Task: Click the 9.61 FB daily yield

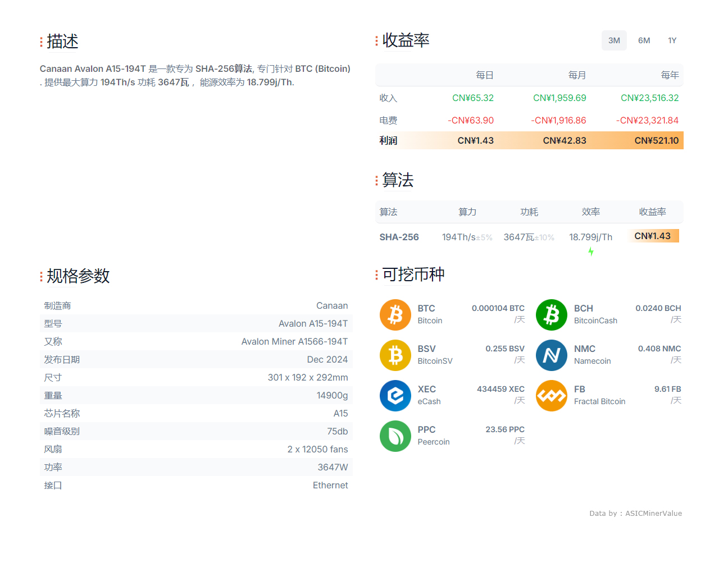Action: pos(668,389)
